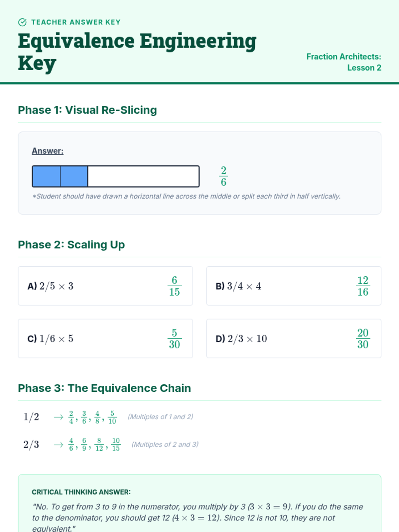The image size is (399, 532).
Task: Click the arrow after 1/2
Action: click(59, 417)
